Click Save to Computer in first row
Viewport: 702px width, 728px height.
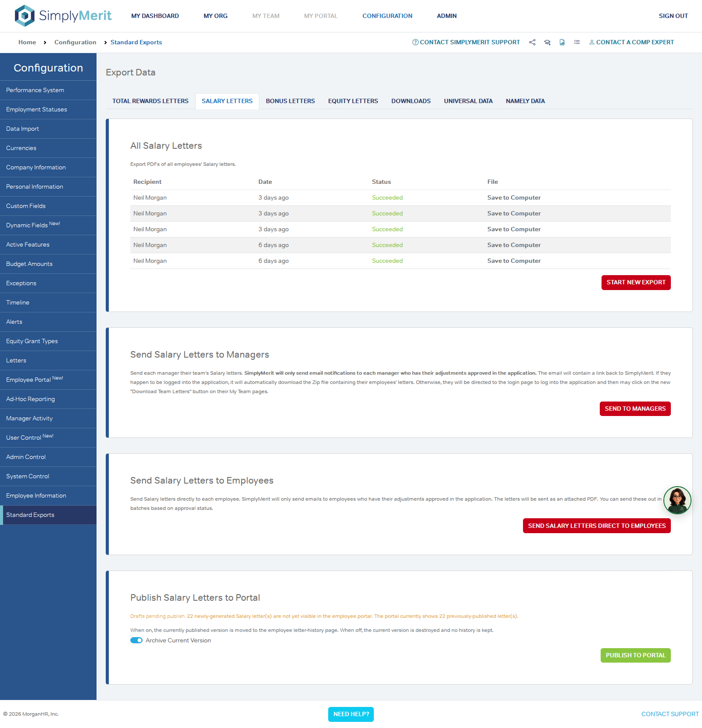[x=514, y=197]
